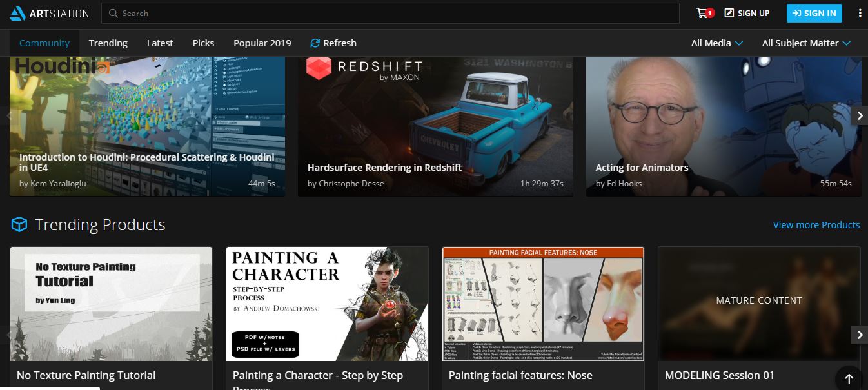The height and width of the screenshot is (390, 868).
Task: Expand the All Media dropdown
Action: pyautogui.click(x=717, y=43)
